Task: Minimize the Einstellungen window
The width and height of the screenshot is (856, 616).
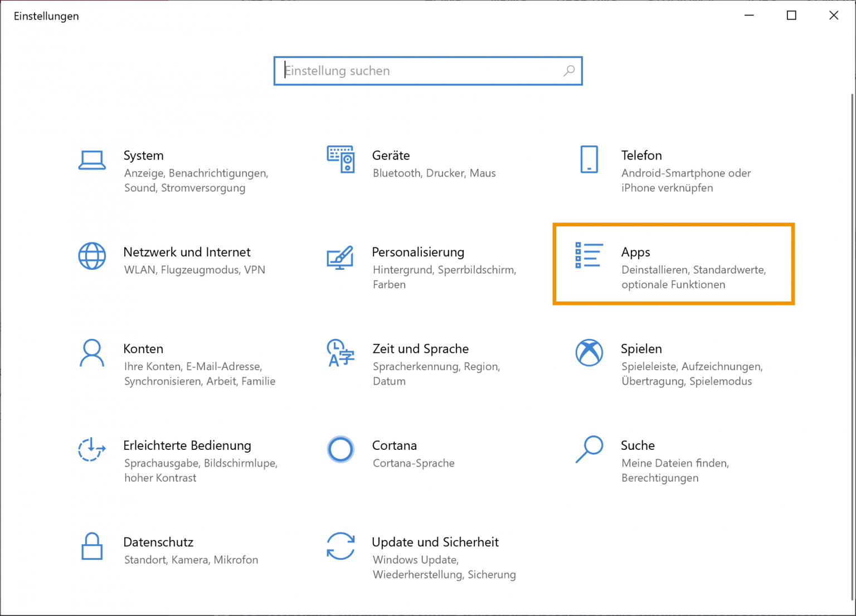Action: (x=749, y=16)
